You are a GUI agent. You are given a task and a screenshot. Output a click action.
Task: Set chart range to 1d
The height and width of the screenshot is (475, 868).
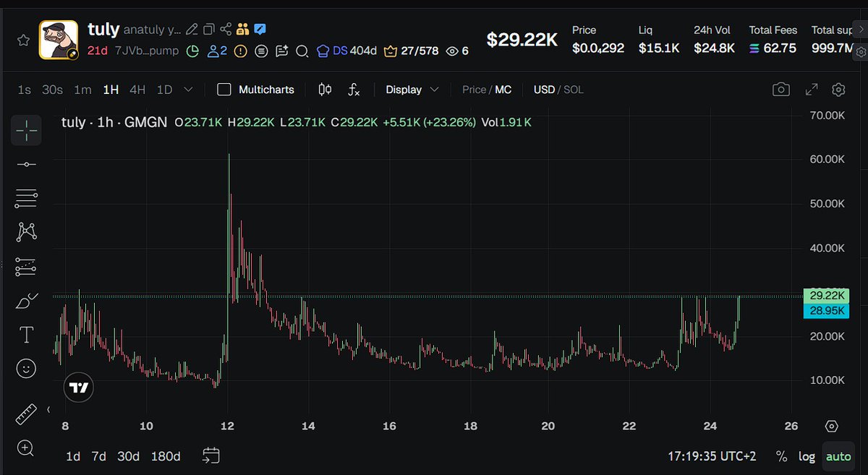[x=73, y=456]
